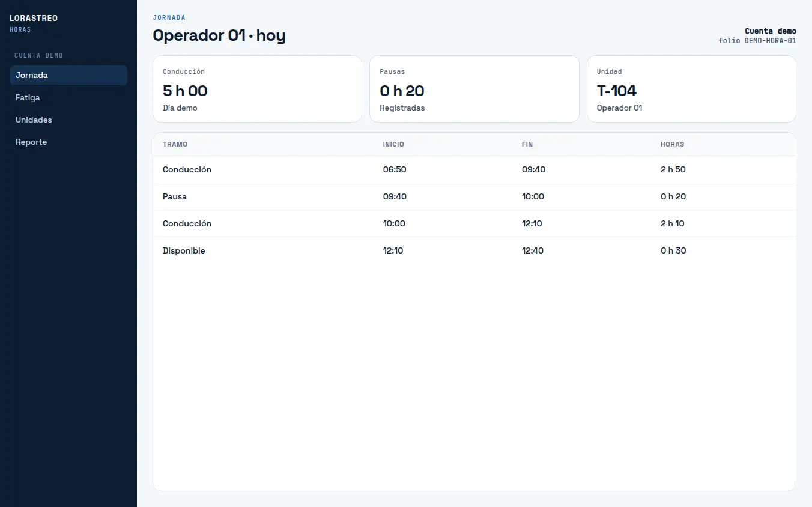Click the LORASTREO logo text

pyautogui.click(x=34, y=19)
